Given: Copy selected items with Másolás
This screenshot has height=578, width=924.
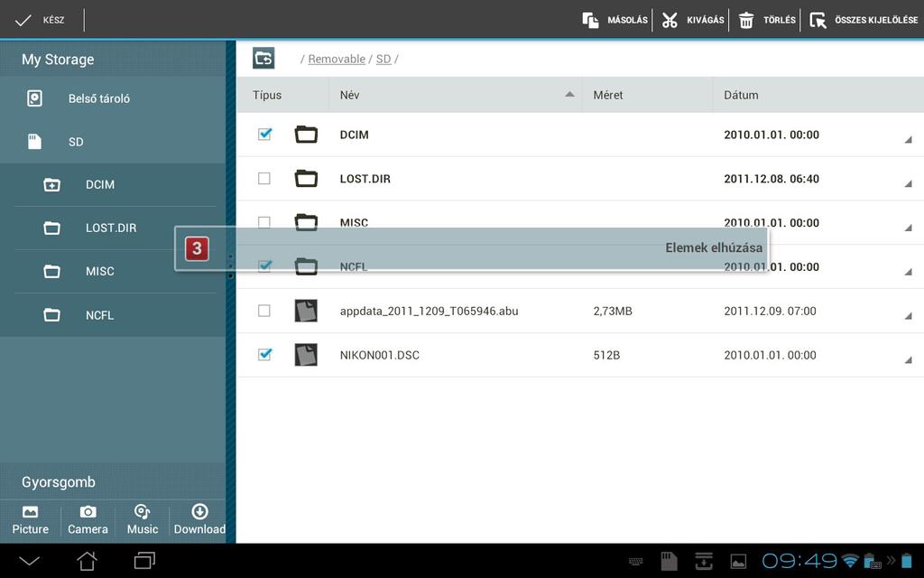Looking at the screenshot, I should point(615,20).
